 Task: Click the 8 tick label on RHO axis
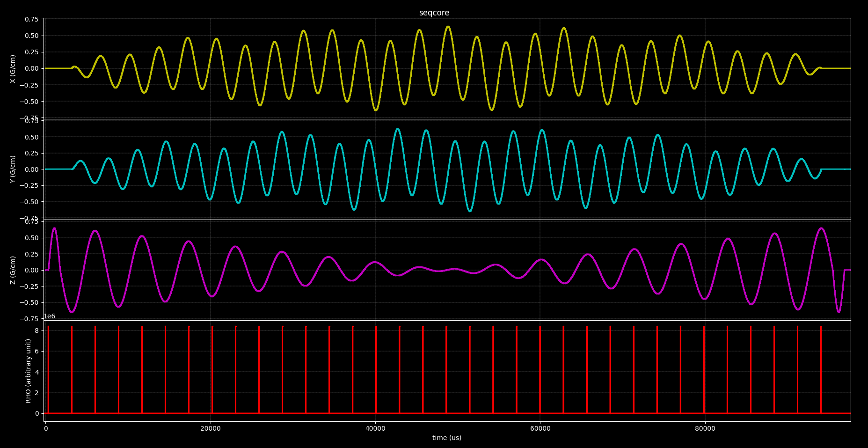coord(36,330)
